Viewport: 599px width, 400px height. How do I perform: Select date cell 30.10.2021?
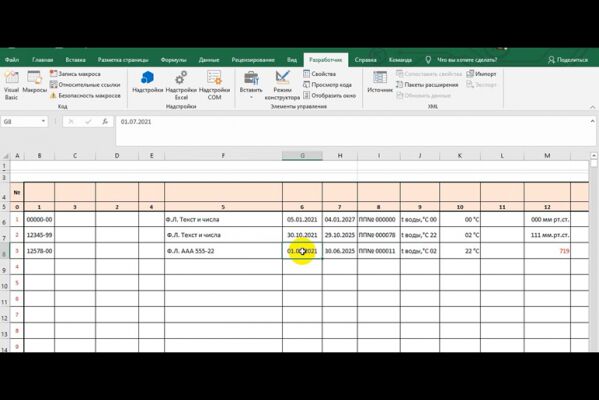pos(302,235)
